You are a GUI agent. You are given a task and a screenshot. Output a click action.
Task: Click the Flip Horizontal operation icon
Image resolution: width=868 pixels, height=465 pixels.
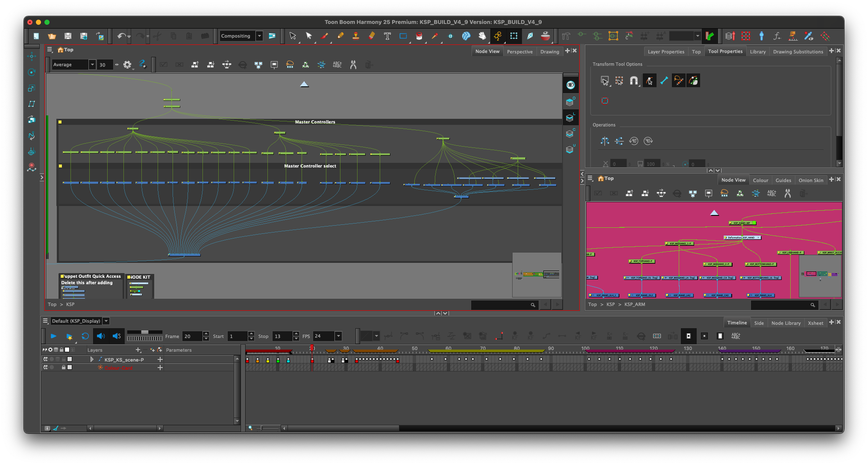coord(605,141)
